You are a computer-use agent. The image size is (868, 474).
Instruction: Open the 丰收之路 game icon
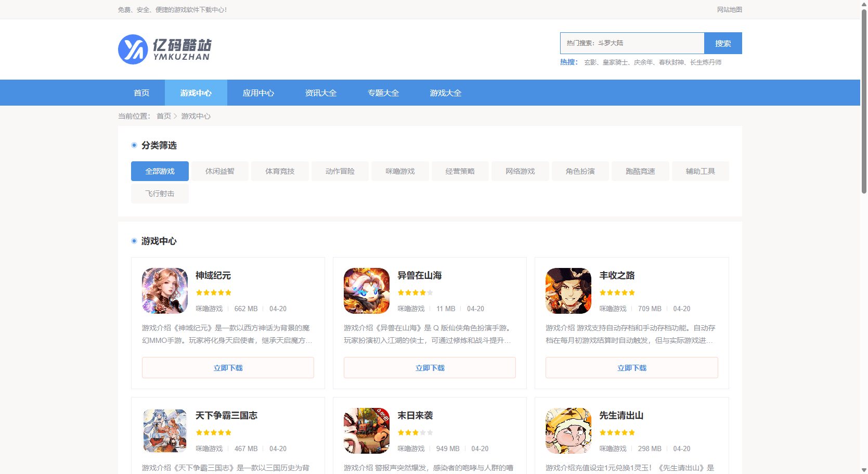click(568, 291)
